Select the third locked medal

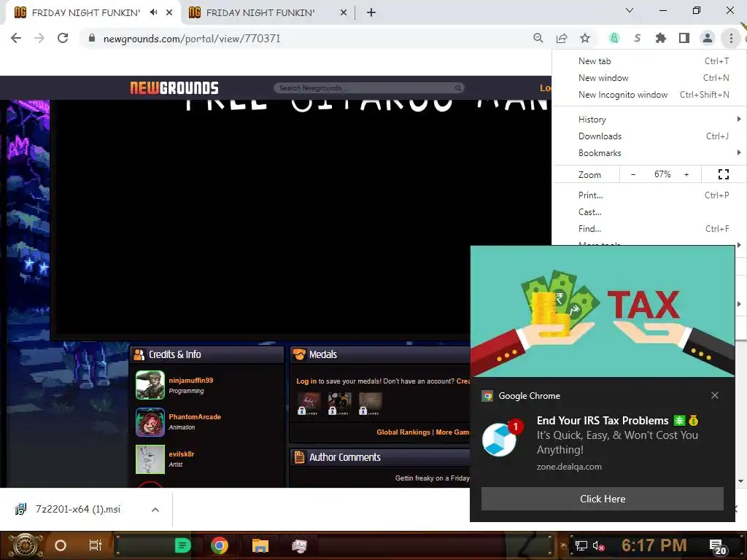(x=370, y=404)
